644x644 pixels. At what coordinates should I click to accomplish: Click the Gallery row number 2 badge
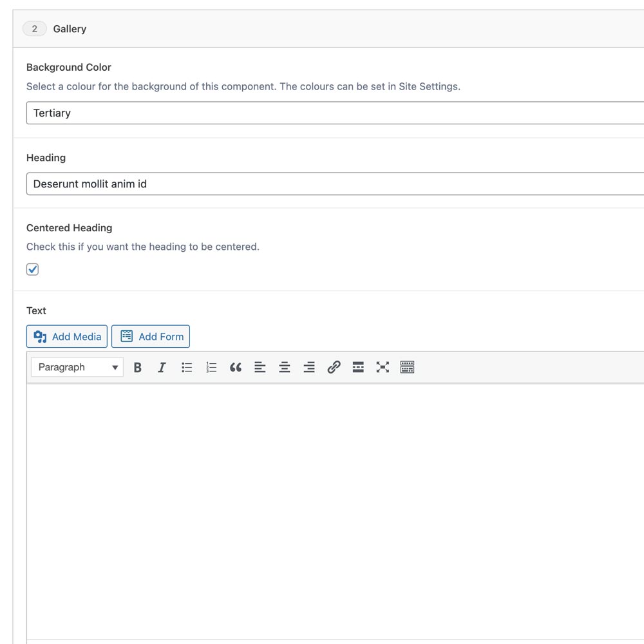(x=35, y=29)
